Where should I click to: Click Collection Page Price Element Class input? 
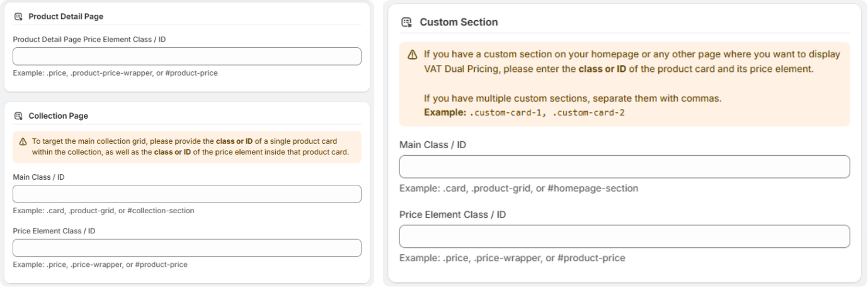[186, 248]
